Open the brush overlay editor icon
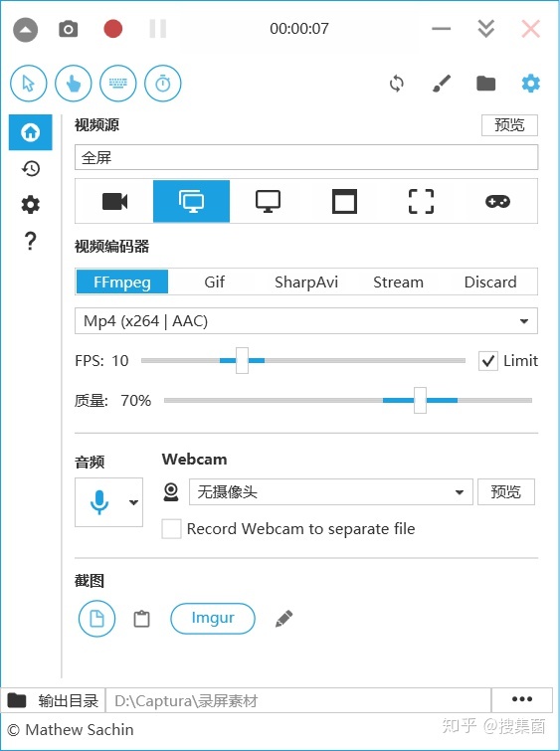The width and height of the screenshot is (560, 751). click(442, 84)
